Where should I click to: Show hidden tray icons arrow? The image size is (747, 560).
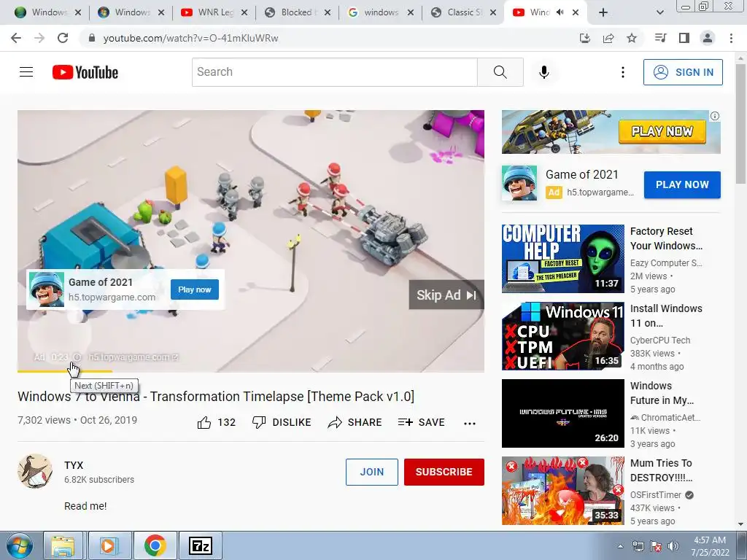(x=620, y=546)
